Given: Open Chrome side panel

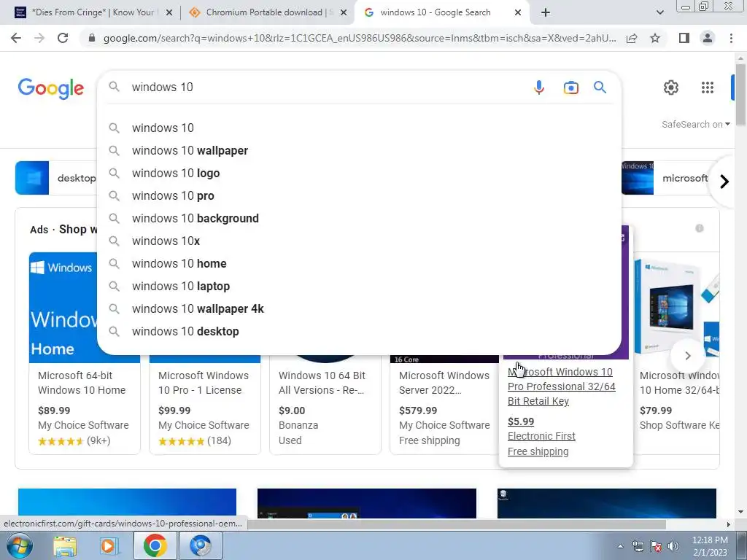Looking at the screenshot, I should coord(684,38).
